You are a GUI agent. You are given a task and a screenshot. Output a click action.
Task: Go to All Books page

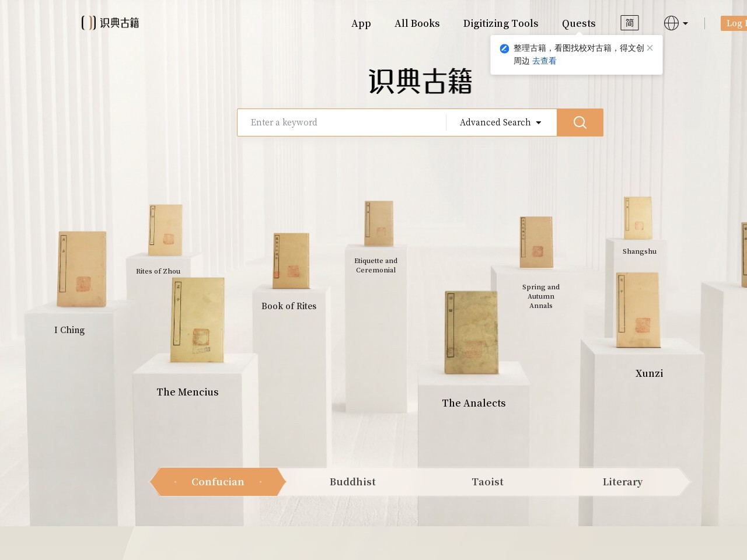point(417,23)
